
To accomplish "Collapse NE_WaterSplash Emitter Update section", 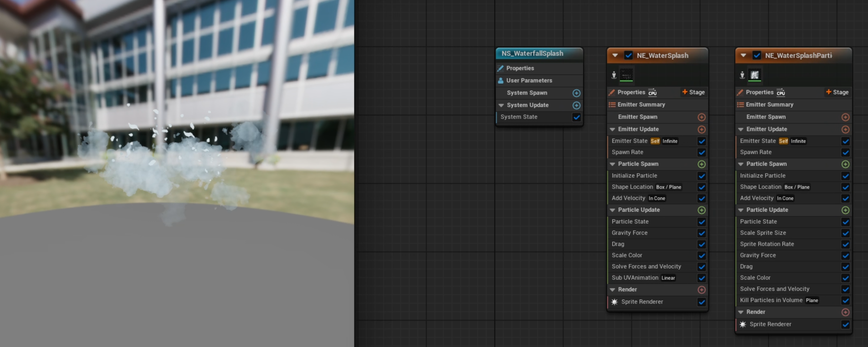I will coord(612,129).
